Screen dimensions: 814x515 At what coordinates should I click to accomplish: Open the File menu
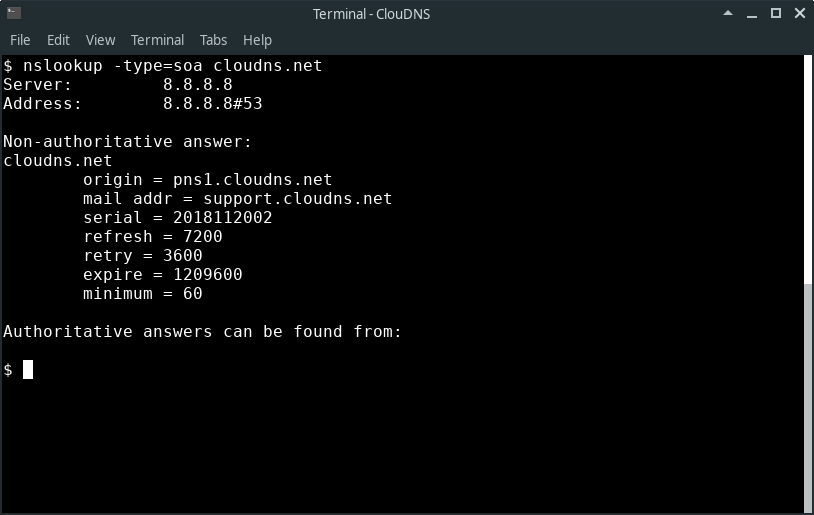click(x=20, y=40)
